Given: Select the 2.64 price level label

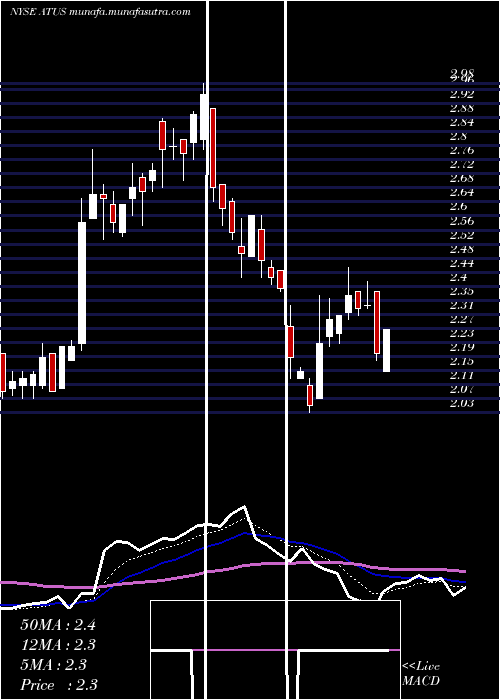Looking at the screenshot, I should point(462,193).
